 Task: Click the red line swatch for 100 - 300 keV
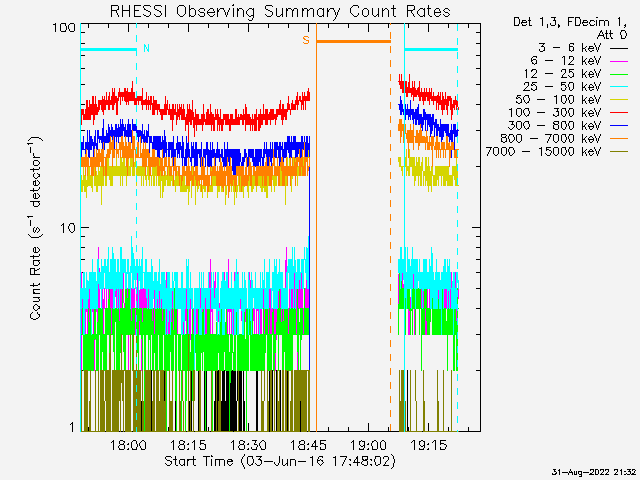(619, 113)
